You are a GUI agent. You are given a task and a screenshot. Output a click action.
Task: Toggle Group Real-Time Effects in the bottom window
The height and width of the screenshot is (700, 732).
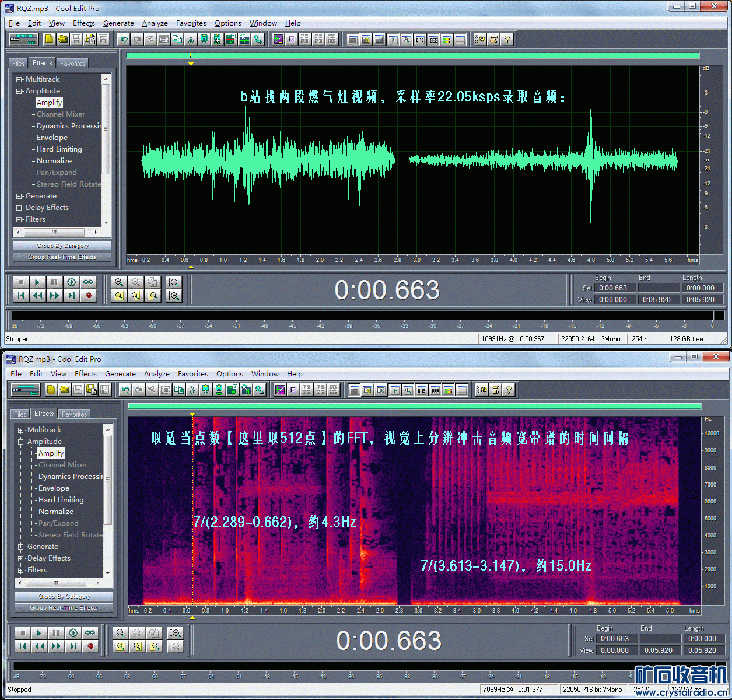tap(64, 608)
